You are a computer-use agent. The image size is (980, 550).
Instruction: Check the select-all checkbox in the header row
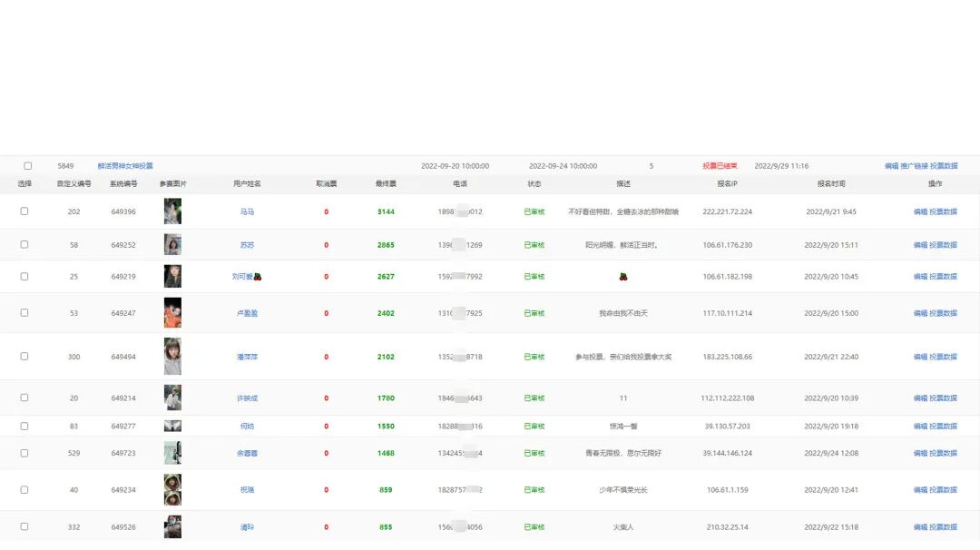point(27,165)
